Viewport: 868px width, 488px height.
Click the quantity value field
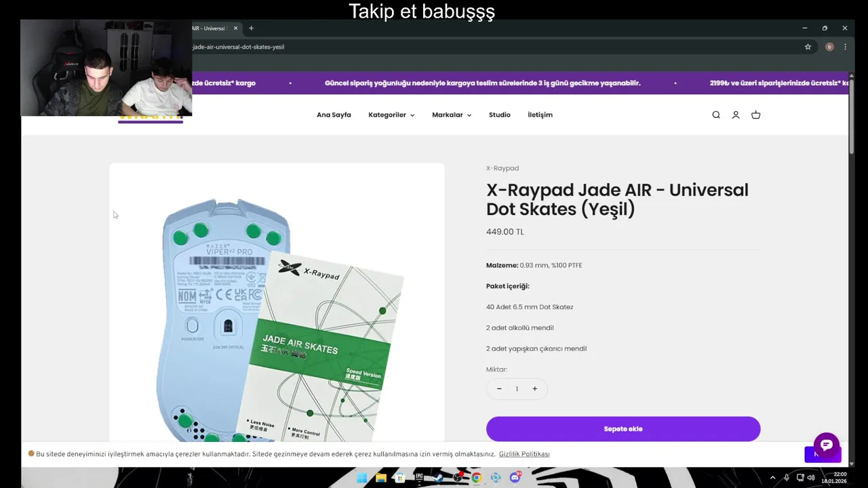pos(517,389)
